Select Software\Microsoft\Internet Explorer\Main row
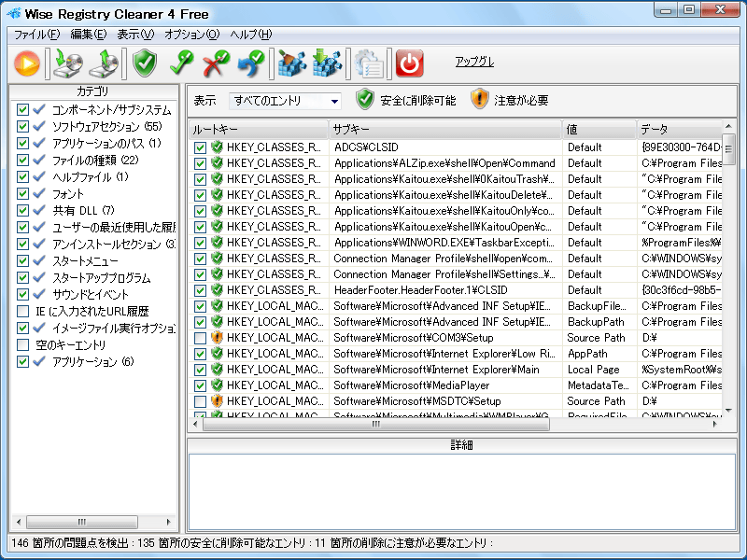 pyautogui.click(x=456, y=370)
